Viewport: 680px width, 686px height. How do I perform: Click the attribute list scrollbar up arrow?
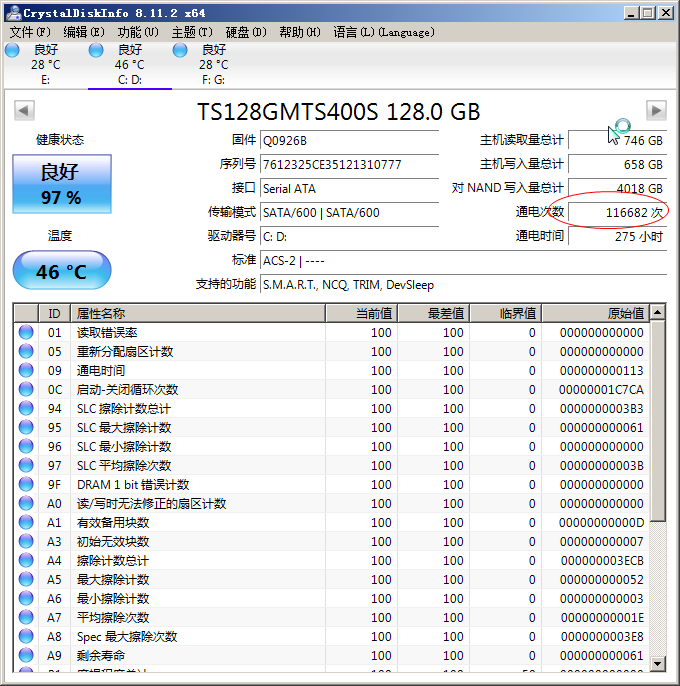pyautogui.click(x=657, y=312)
